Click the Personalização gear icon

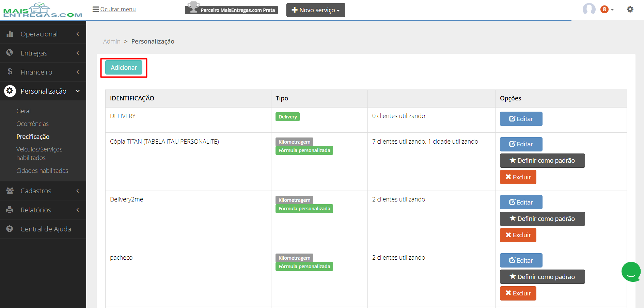point(10,91)
